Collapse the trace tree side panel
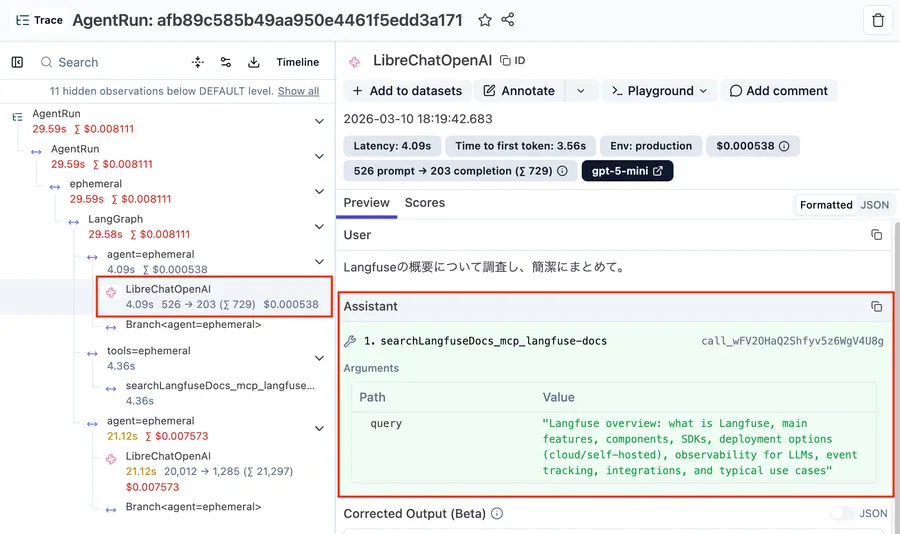900x534 pixels. [17, 62]
